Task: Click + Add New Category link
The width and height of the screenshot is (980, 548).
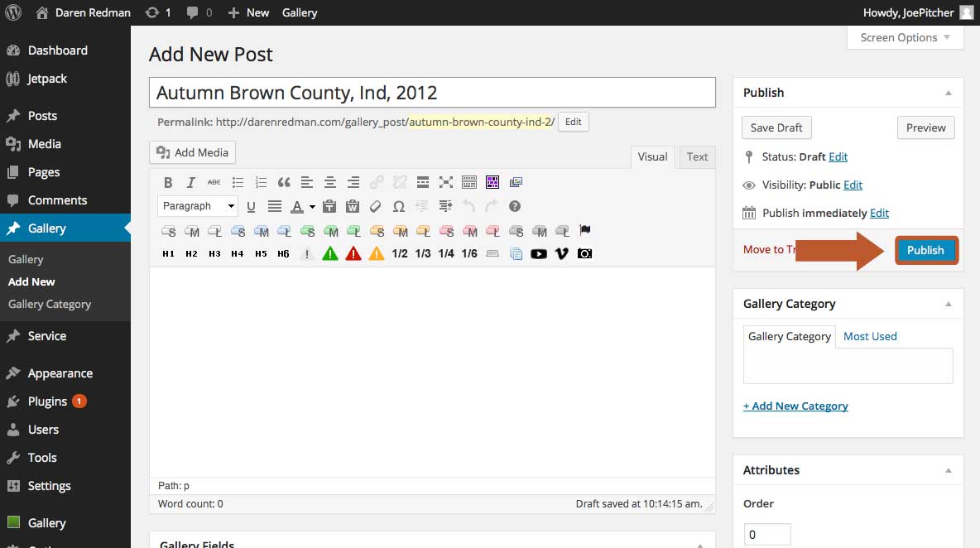Action: pyautogui.click(x=795, y=406)
